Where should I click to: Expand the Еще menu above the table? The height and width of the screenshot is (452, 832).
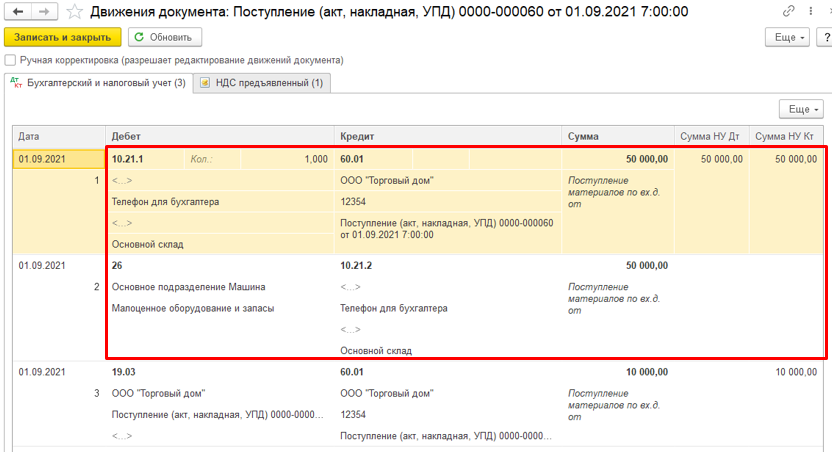tap(800, 109)
